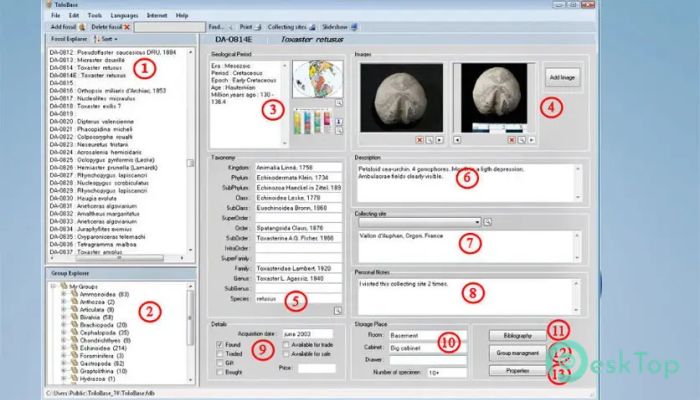Click the Bibliography button
The image size is (700, 400).
pos(517,336)
